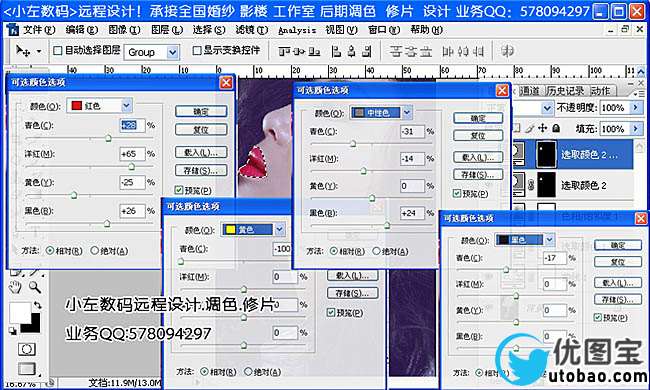Click align vertical centers icon
The width and height of the screenshot is (650, 390).
pyautogui.click(x=299, y=51)
